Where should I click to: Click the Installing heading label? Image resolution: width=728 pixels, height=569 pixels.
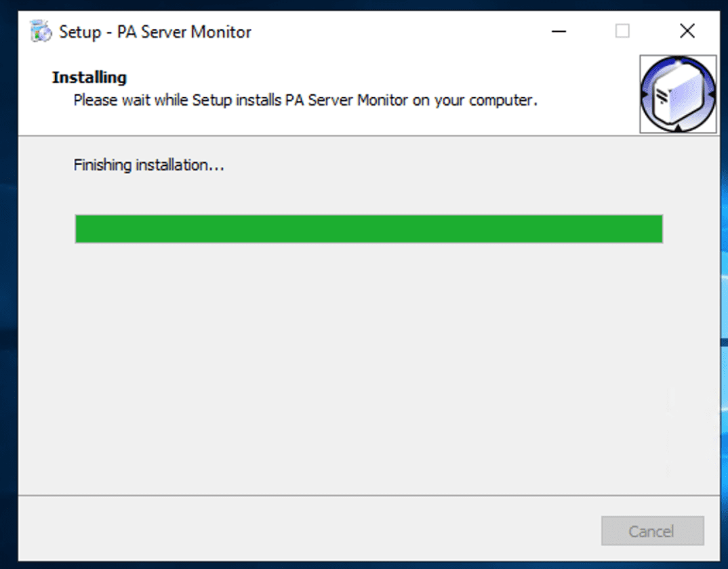click(x=89, y=77)
